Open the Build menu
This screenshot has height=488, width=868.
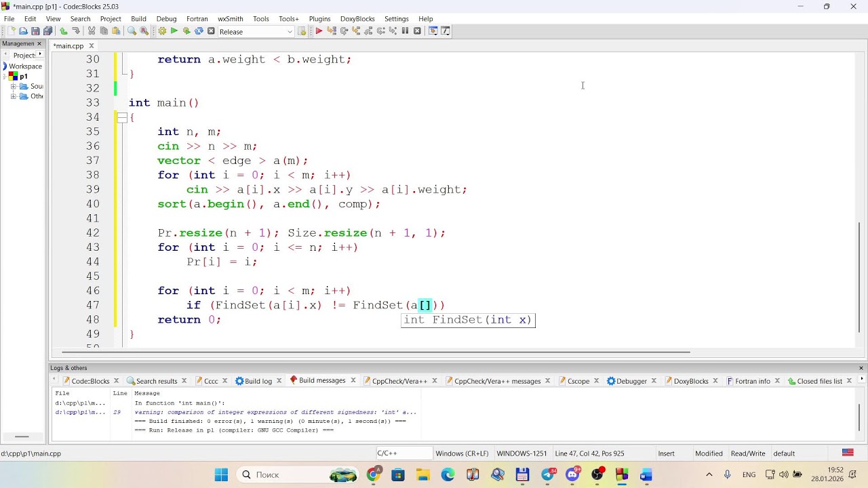point(138,19)
